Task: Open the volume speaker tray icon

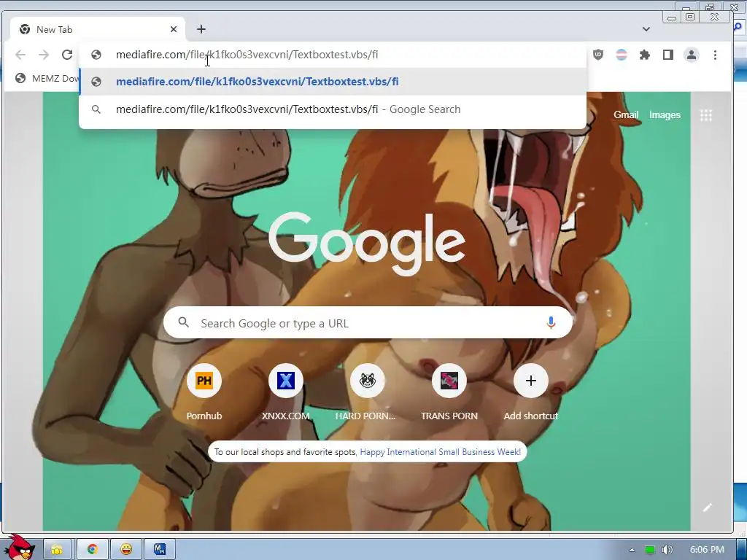Action: (x=668, y=550)
